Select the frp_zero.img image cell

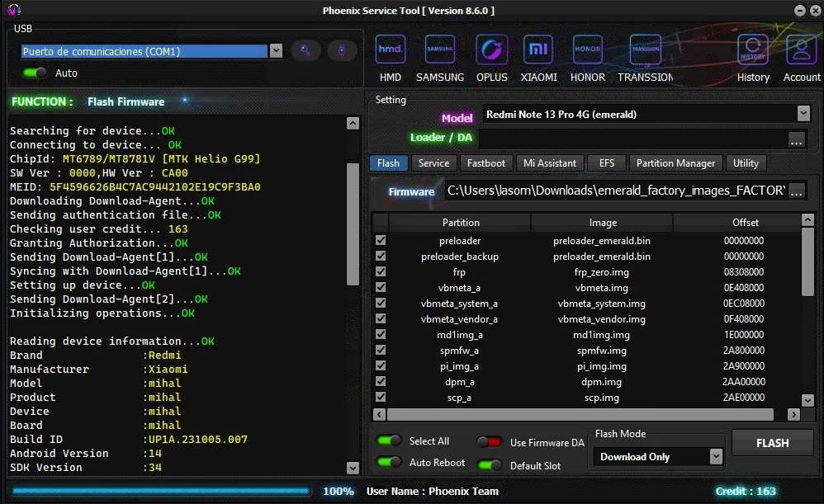point(602,272)
